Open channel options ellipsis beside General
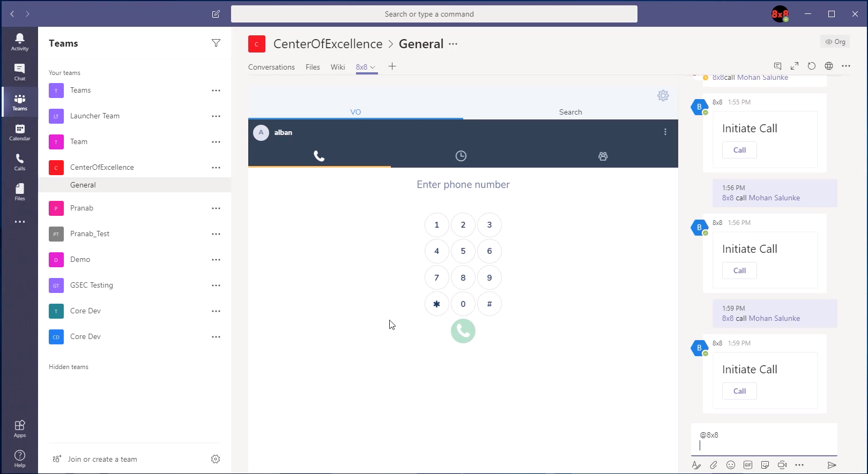Image resolution: width=868 pixels, height=474 pixels. [453, 44]
